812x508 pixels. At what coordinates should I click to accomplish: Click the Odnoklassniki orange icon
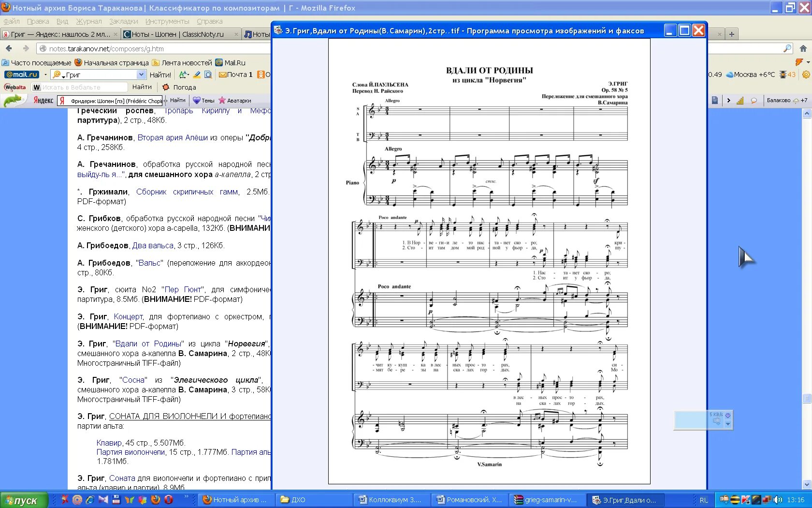coord(261,75)
